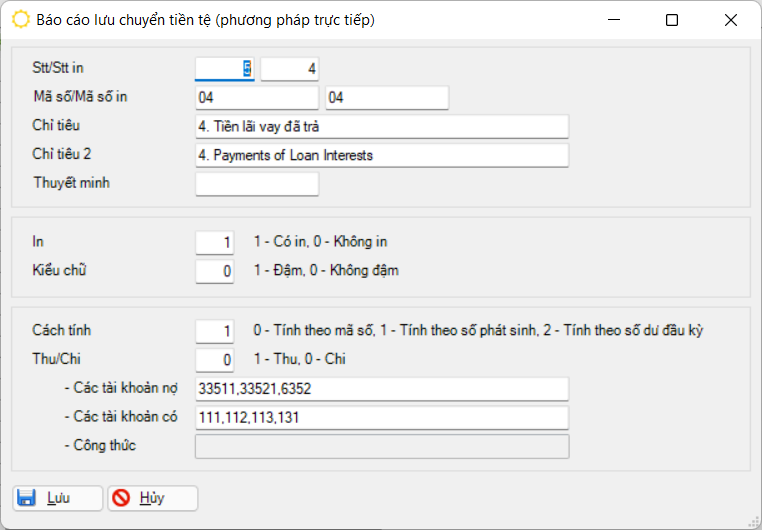Click the disabled Công thức formula field
762x530 pixels.
click(382, 446)
